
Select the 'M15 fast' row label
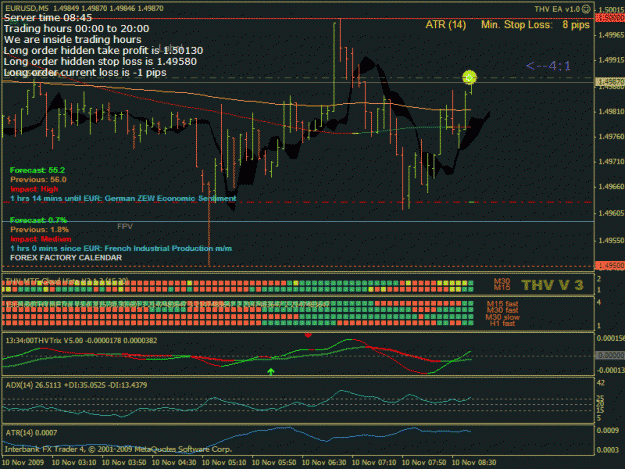[502, 304]
